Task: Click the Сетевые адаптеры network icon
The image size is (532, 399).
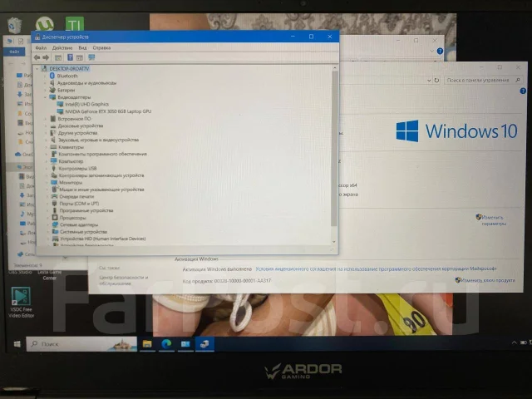Action: point(55,224)
